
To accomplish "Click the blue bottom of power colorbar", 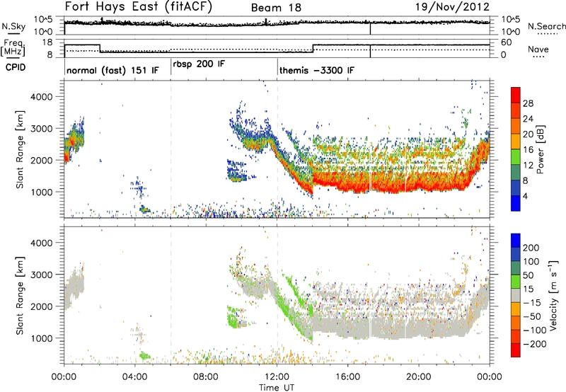I will (x=516, y=203).
